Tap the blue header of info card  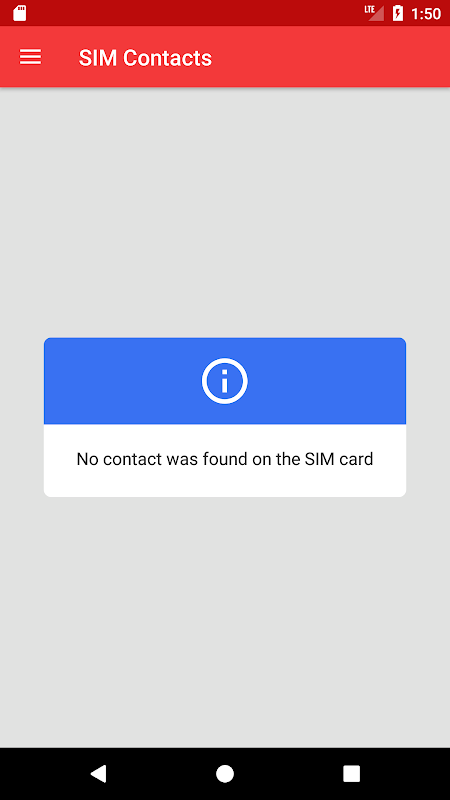point(224,381)
